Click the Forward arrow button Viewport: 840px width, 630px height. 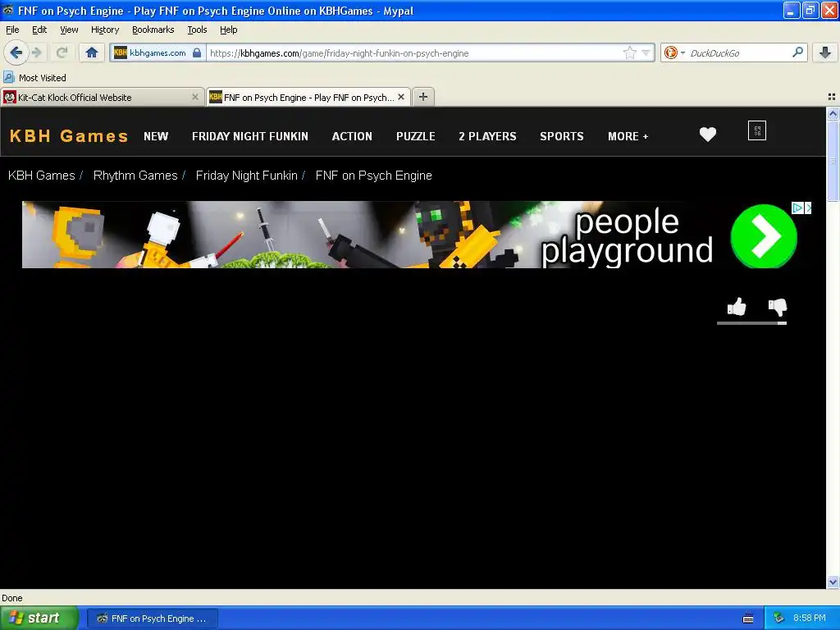pos(37,52)
